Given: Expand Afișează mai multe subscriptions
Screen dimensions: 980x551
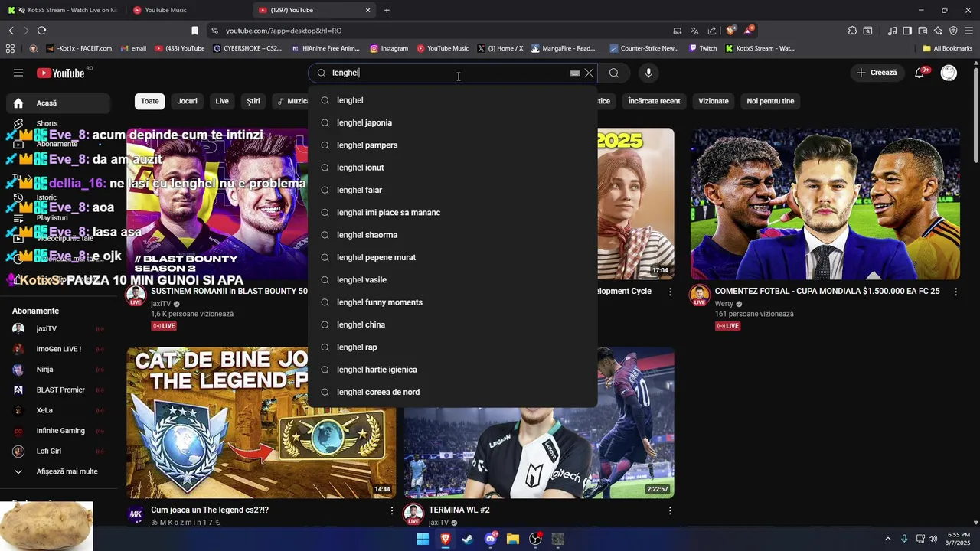Looking at the screenshot, I should pos(57,471).
